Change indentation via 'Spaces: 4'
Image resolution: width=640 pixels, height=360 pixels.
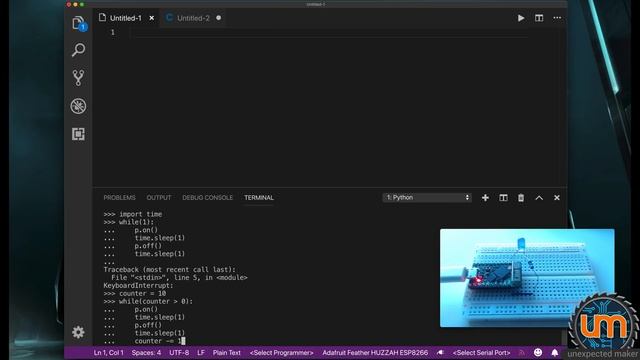[146, 353]
